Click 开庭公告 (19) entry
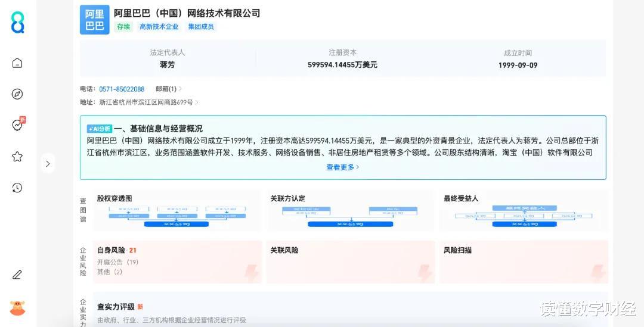 point(118,262)
